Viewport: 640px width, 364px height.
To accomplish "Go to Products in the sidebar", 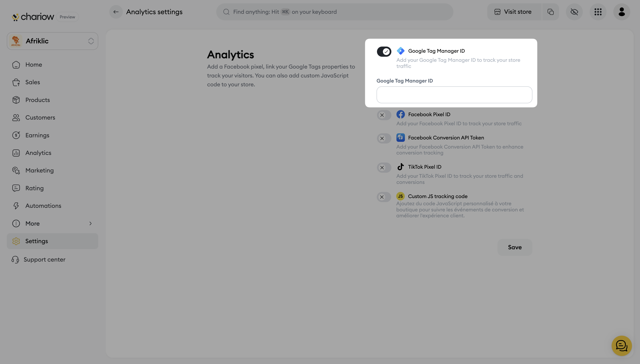I will tap(37, 100).
